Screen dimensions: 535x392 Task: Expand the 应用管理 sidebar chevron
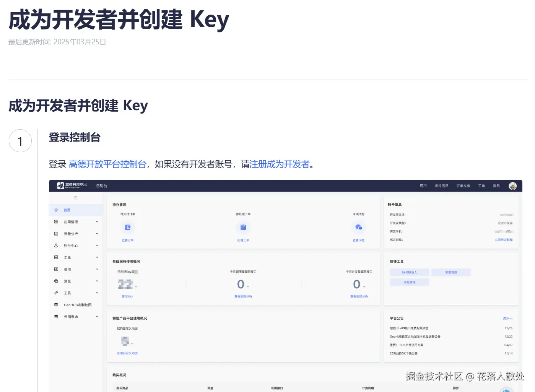pos(97,222)
